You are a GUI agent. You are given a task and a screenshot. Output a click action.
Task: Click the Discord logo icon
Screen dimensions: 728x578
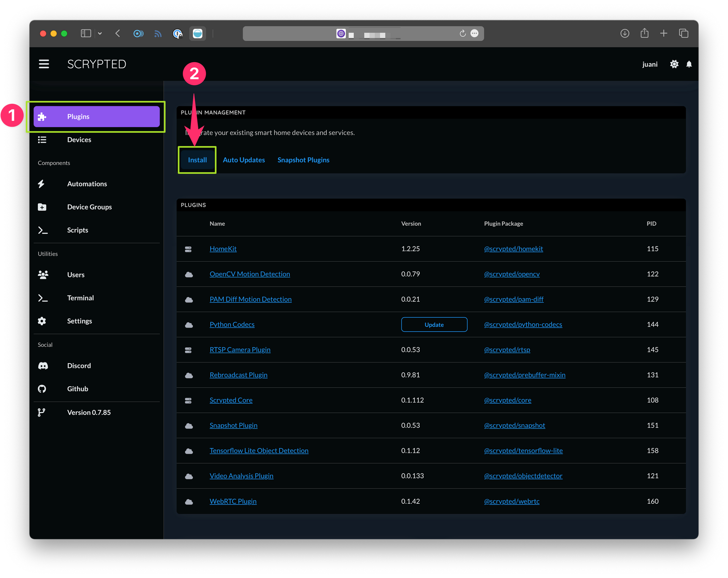(x=43, y=366)
